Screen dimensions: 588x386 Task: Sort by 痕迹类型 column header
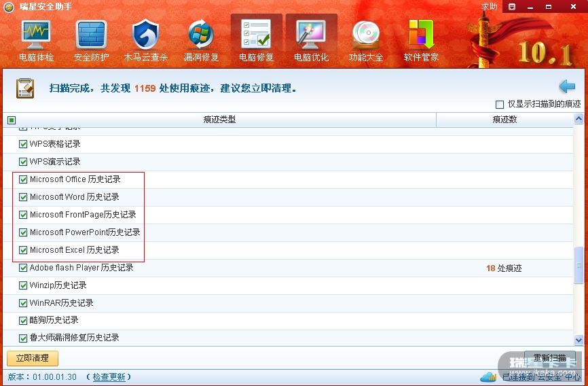click(219, 120)
